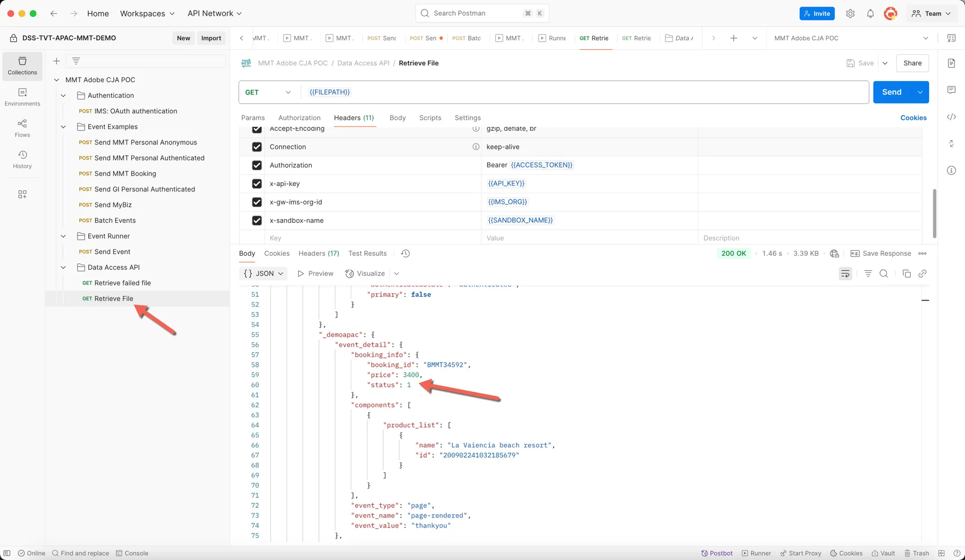Copy the response body to clipboard

[x=906, y=274]
